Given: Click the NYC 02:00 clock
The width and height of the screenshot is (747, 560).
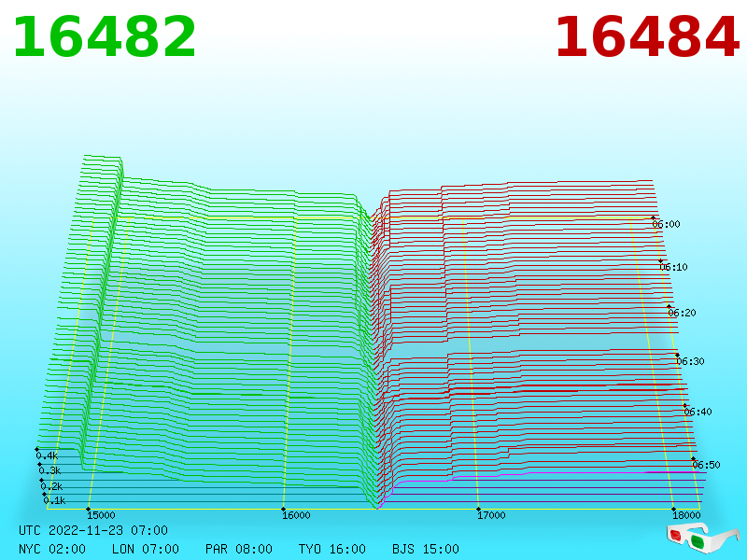Looking at the screenshot, I should [x=52, y=549].
